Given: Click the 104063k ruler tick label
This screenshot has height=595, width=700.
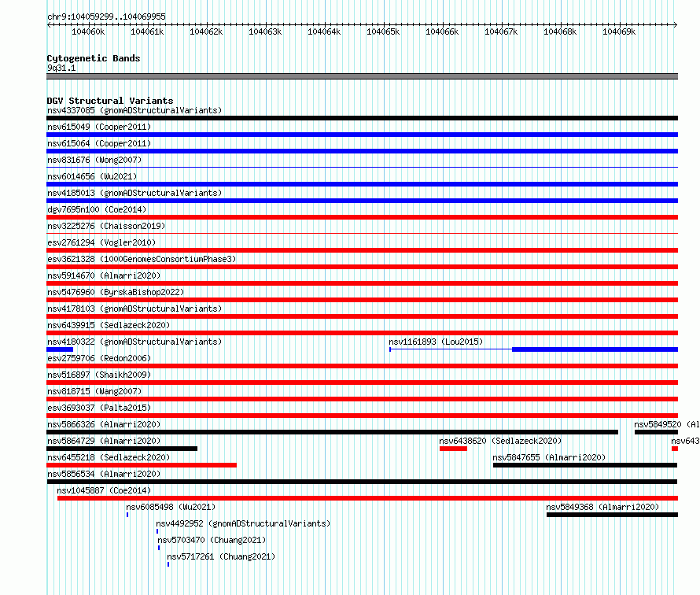Looking at the screenshot, I should (265, 31).
